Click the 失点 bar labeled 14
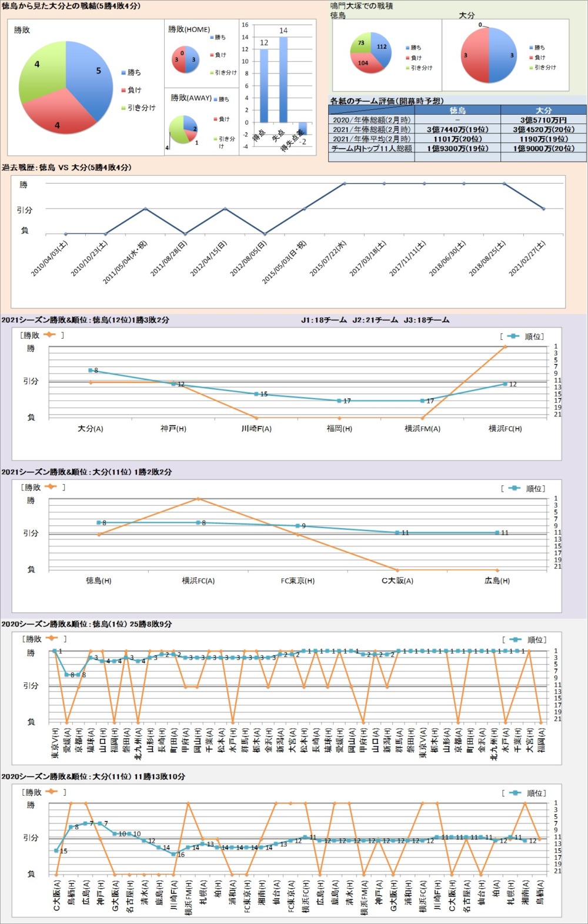This screenshot has width=588, height=924. pos(283,79)
